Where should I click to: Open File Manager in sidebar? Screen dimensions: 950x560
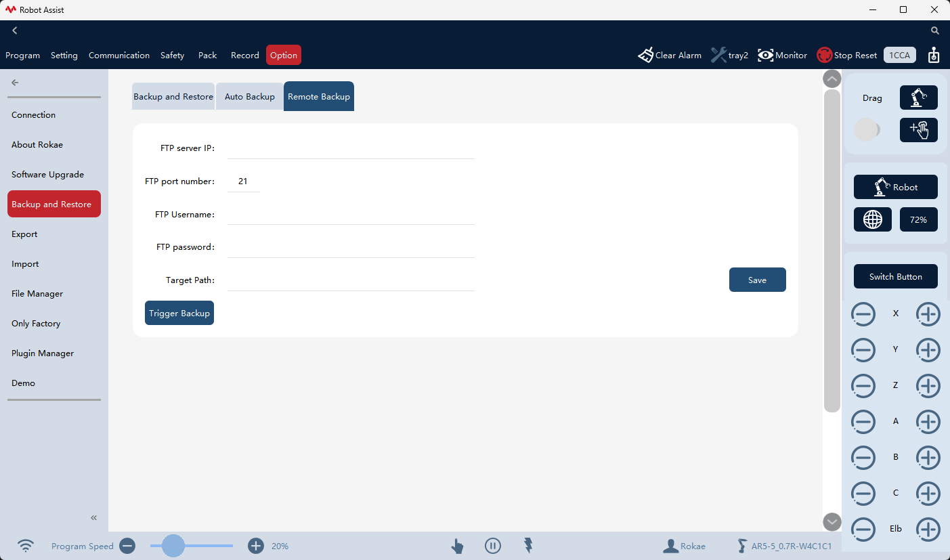click(54, 293)
